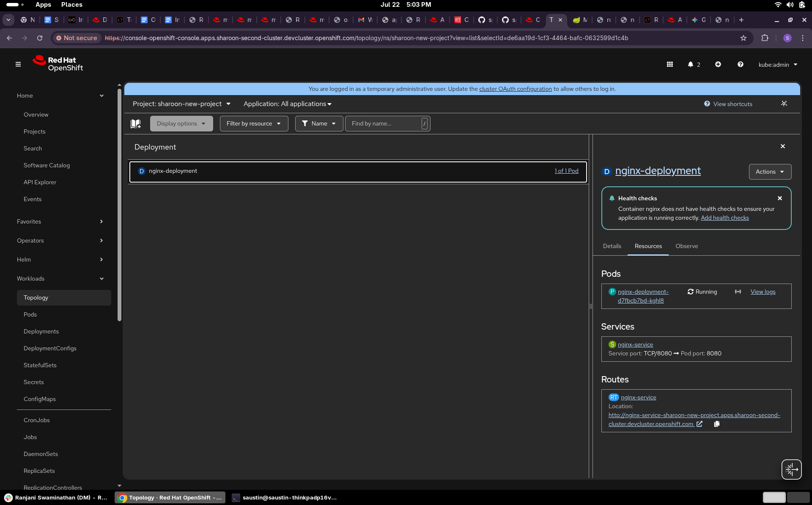The height and width of the screenshot is (505, 812).
Task: Copy the route location to clipboard
Action: pyautogui.click(x=717, y=424)
